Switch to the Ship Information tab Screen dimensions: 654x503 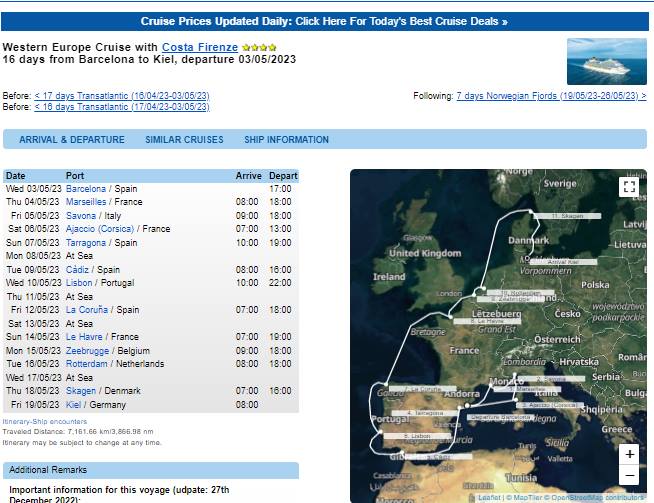point(286,140)
